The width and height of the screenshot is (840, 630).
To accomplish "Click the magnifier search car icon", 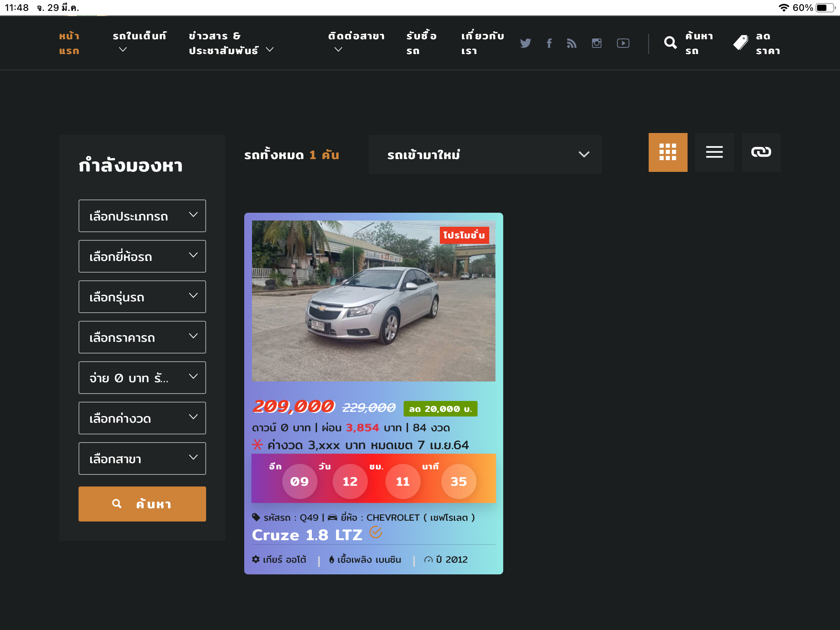I will coord(670,43).
